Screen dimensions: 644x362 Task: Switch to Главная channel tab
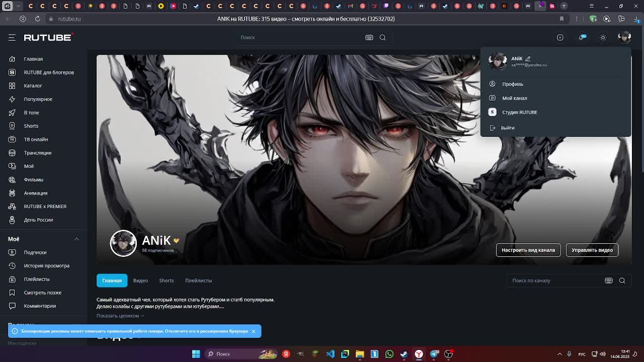click(x=112, y=281)
